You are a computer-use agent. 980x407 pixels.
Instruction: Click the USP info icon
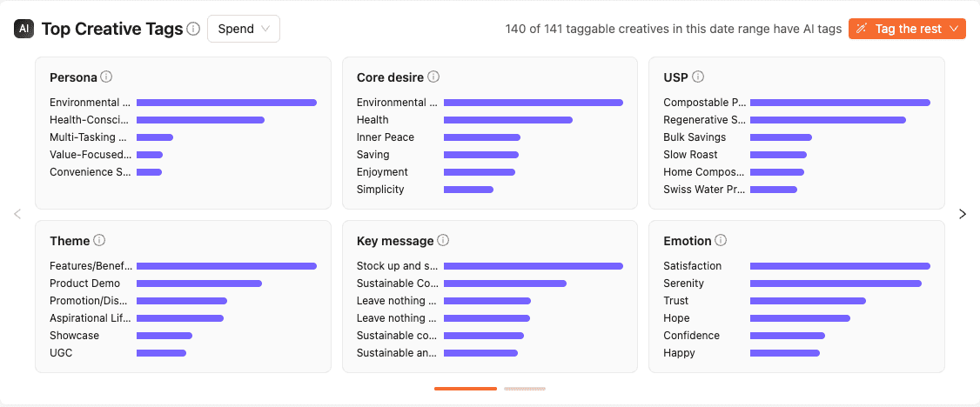coord(698,77)
